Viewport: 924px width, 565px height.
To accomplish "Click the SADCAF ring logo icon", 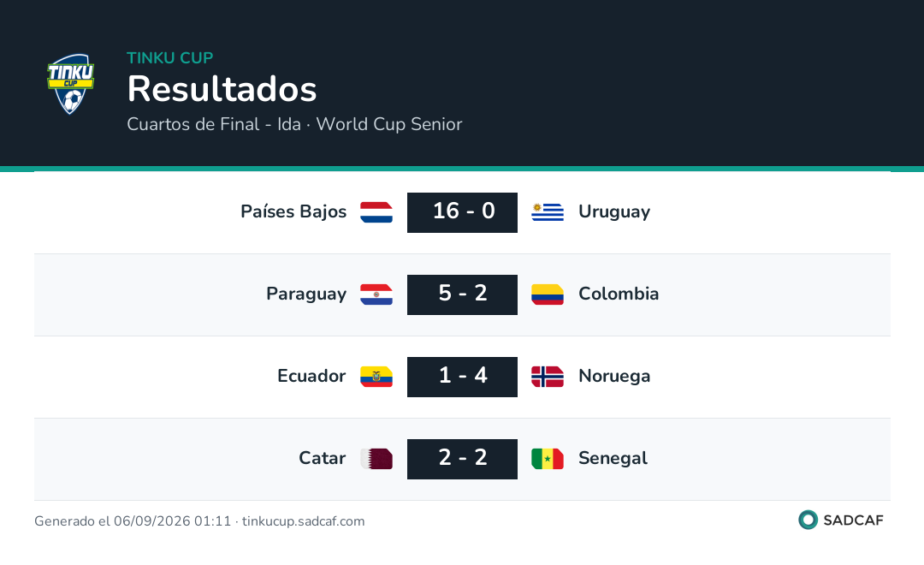I will (808, 520).
